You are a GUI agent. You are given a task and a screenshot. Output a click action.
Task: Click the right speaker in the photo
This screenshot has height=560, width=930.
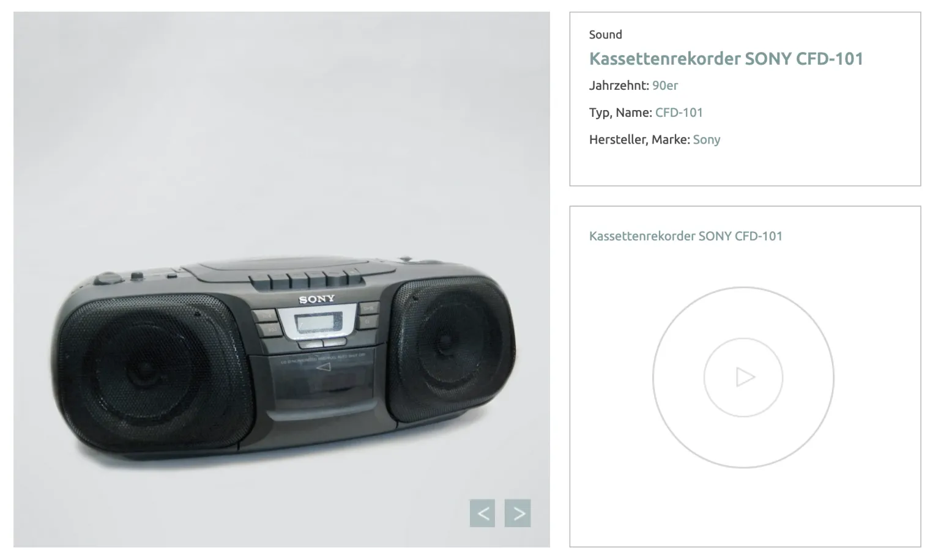coord(450,345)
